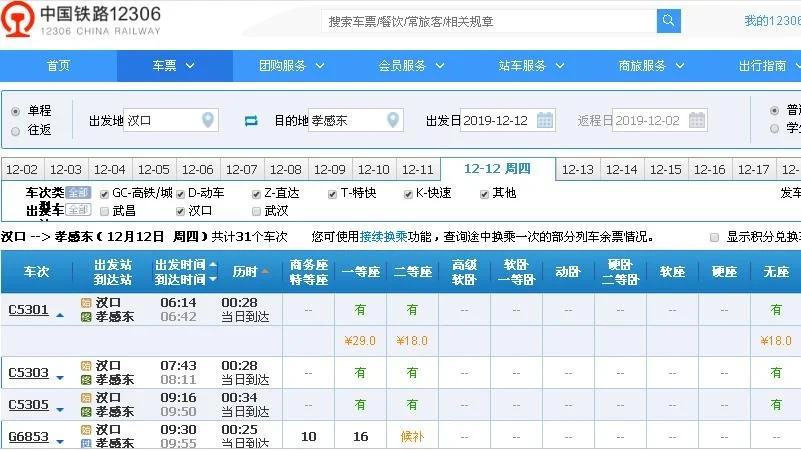Viewport: 801px width, 450px height.
Task: Click the blue search magnifier button
Action: [x=668, y=21]
